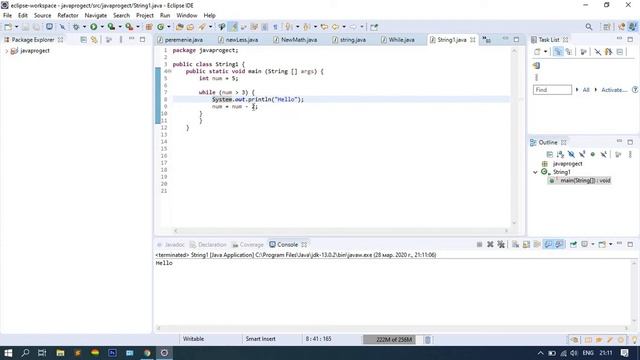Image resolution: width=640 pixels, height=360 pixels.
Task: Click the Outline Sort alphabetically icon
Action: click(560, 154)
